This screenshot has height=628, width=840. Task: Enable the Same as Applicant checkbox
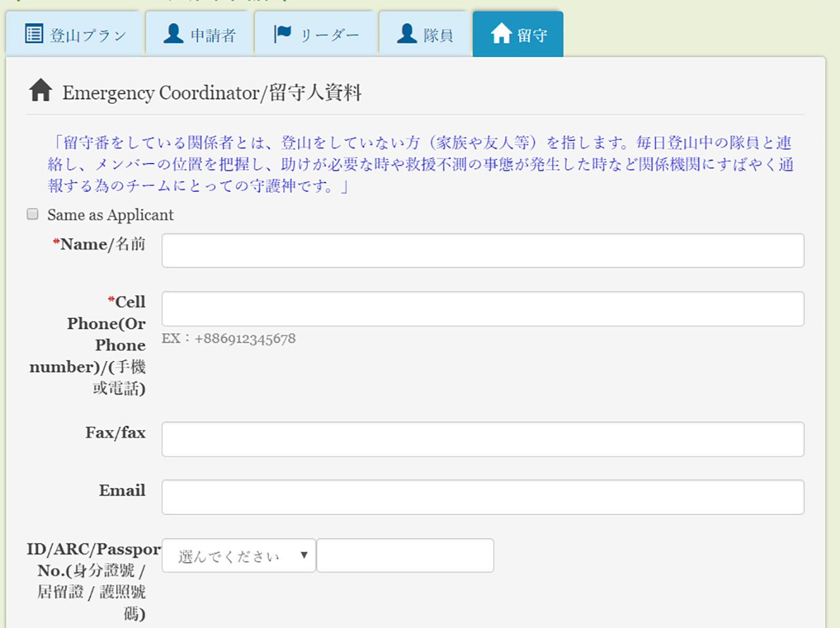click(x=33, y=214)
